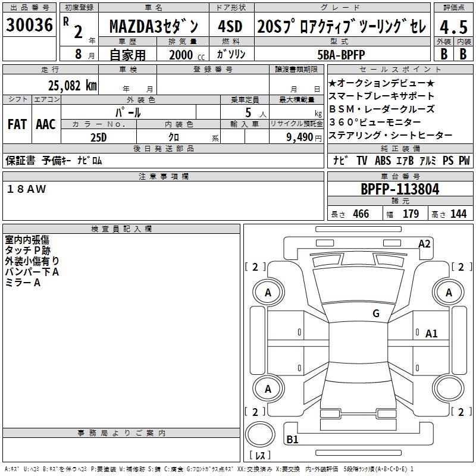Click the 事務局よりご案内 header
This screenshot has height=476, width=476.
(x=121, y=433)
